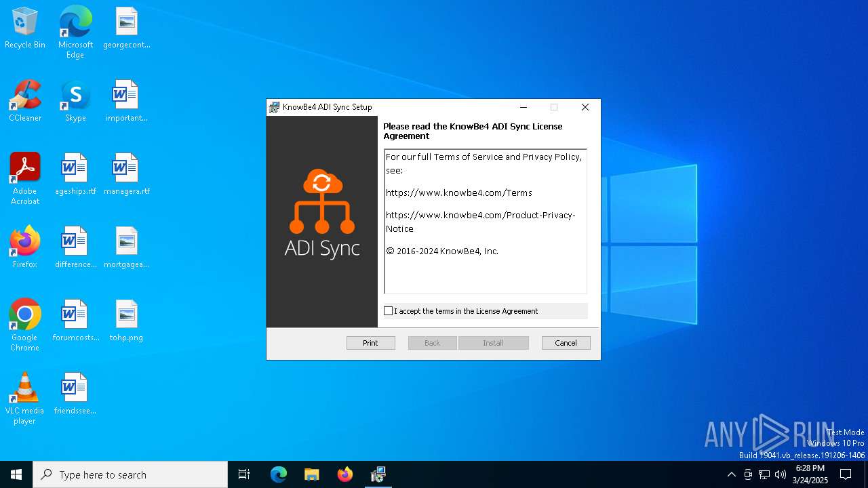Select the Skype desktop shortcut
The width and height of the screenshot is (868, 488).
75,102
